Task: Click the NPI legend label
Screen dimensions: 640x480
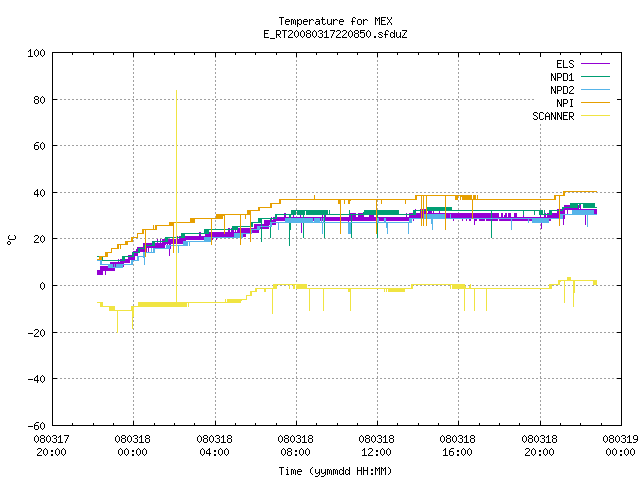Action: click(x=565, y=103)
